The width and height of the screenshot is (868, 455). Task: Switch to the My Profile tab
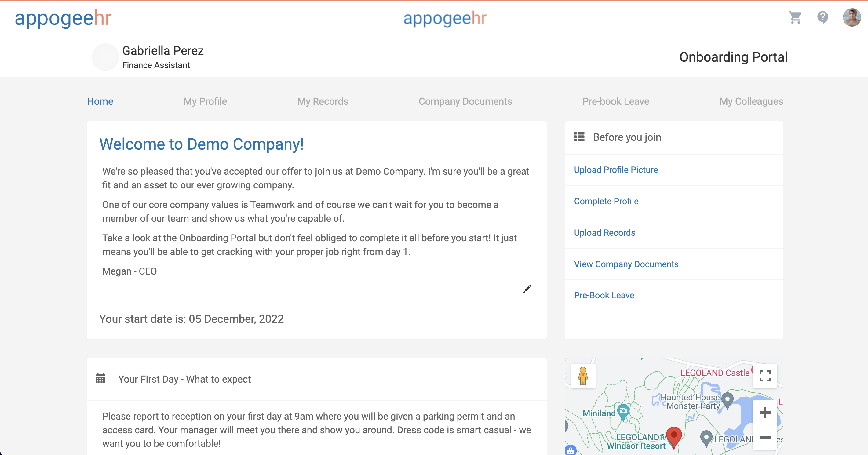(x=205, y=101)
